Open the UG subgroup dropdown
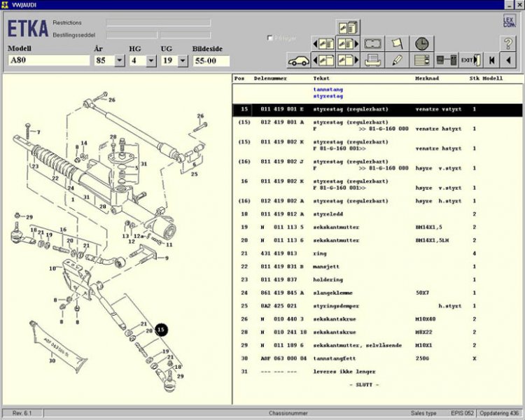 click(x=182, y=61)
